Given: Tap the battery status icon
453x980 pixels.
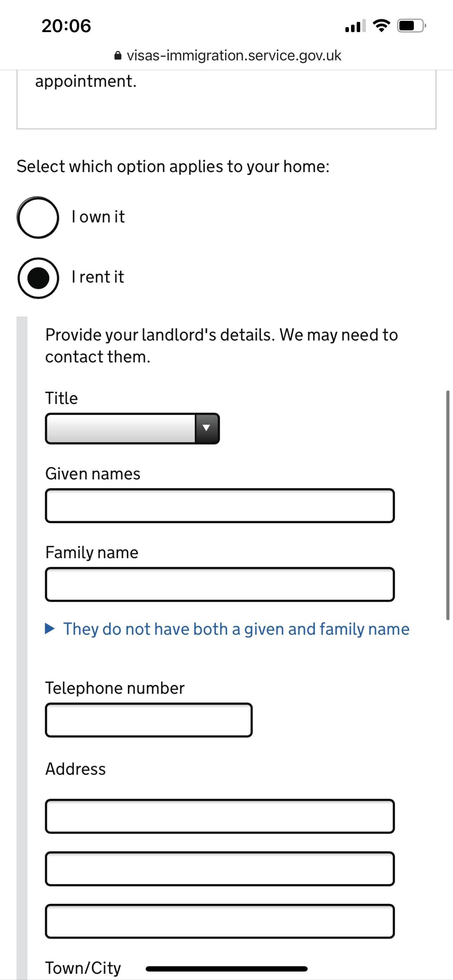Looking at the screenshot, I should 411,25.
